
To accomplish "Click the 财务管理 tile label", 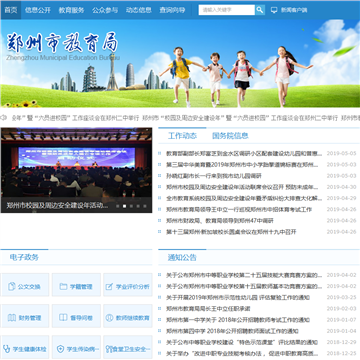I will 30,318.
